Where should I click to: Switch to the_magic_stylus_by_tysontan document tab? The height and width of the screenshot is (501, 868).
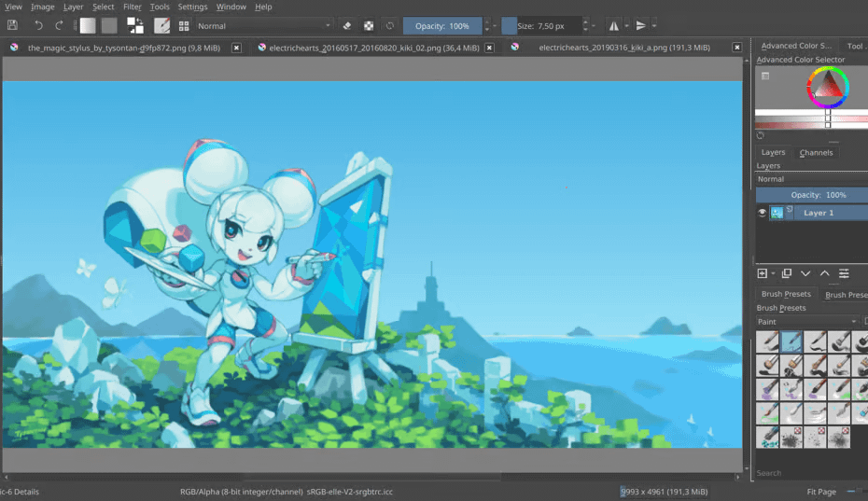pos(124,48)
